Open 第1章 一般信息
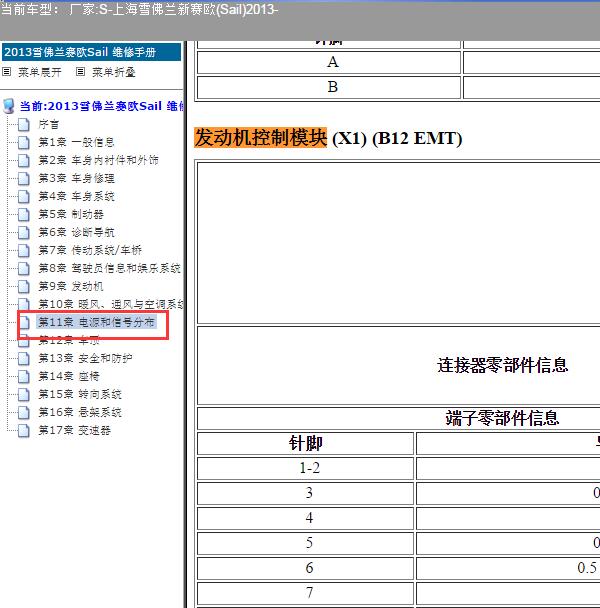This screenshot has height=608, width=600. pyautogui.click(x=76, y=143)
